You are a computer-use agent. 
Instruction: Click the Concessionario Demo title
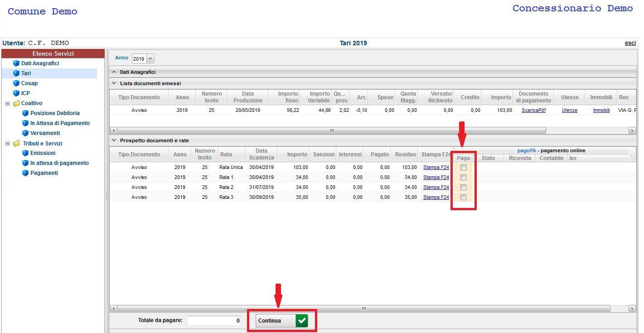[x=572, y=8]
